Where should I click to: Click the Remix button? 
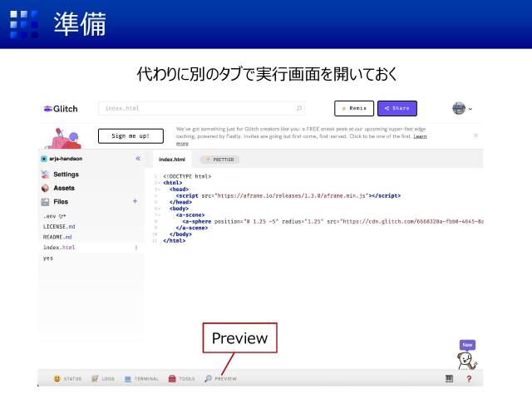click(x=353, y=108)
